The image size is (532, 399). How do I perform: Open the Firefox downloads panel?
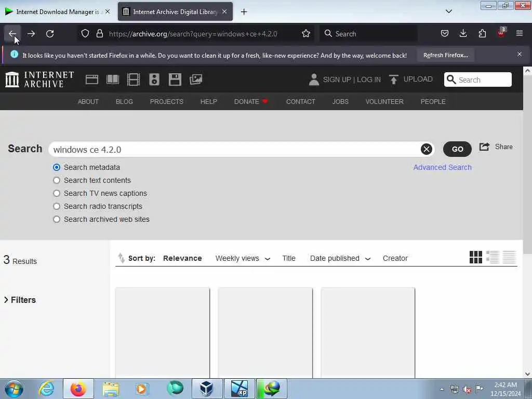pos(463,34)
